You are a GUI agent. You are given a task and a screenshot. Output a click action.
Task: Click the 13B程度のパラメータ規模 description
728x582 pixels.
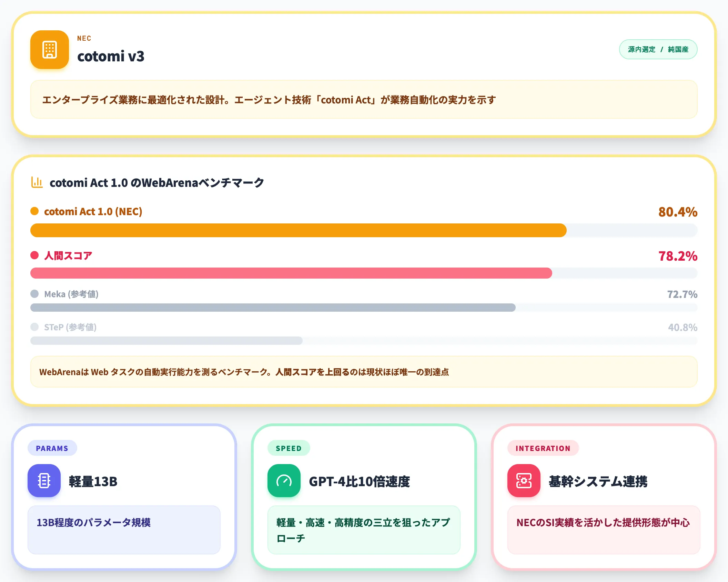(124, 530)
